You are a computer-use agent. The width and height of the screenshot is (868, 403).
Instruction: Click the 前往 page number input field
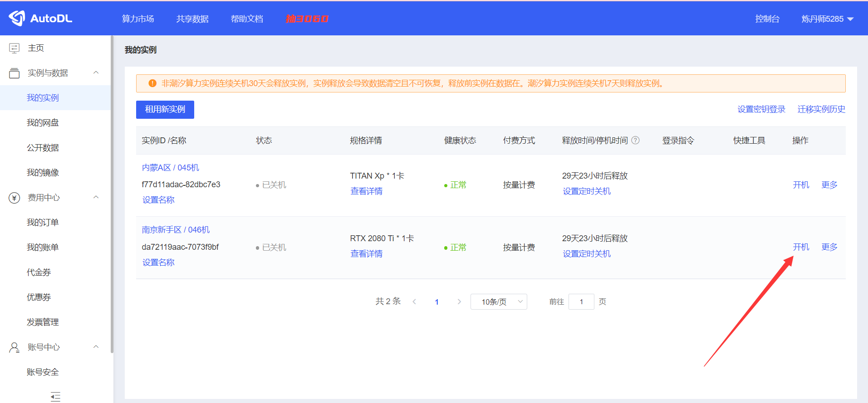(581, 302)
